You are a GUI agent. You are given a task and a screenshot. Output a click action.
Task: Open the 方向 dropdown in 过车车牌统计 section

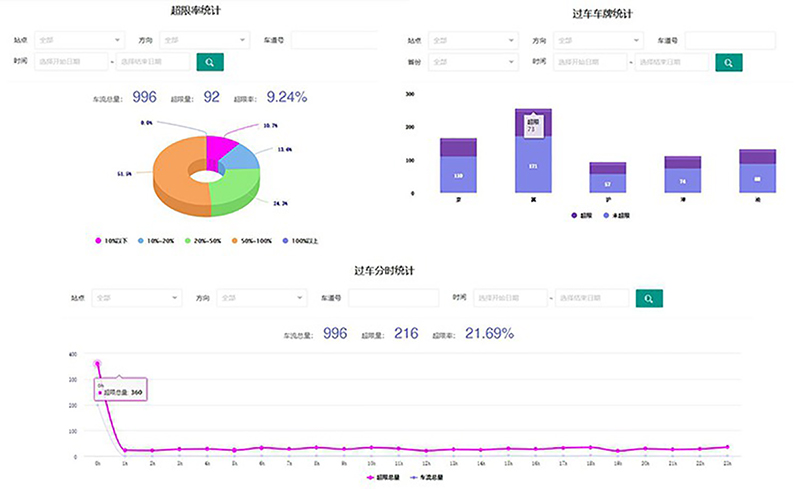coord(598,40)
